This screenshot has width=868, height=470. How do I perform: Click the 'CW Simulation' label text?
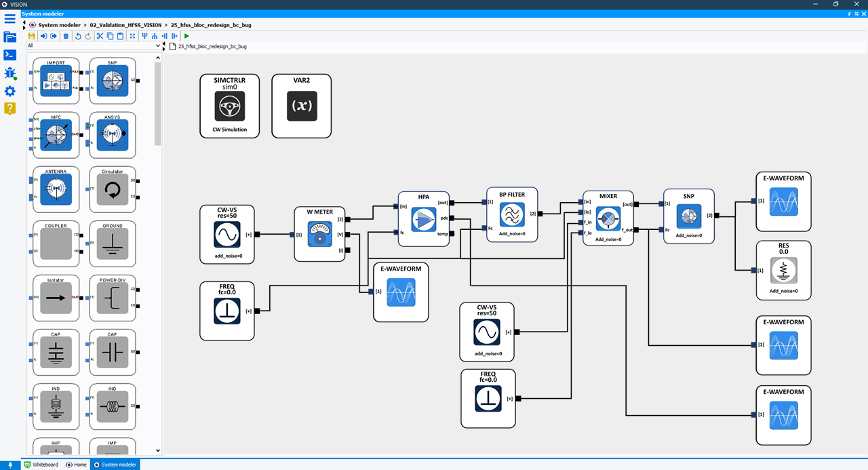coord(230,129)
